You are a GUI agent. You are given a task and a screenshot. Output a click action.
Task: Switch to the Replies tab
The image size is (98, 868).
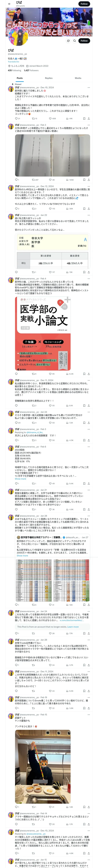49,78
